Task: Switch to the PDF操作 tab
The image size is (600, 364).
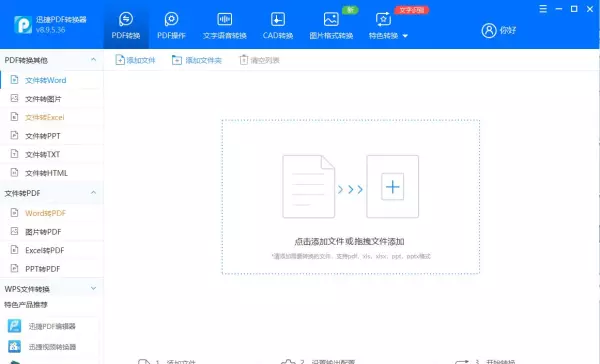Action: point(171,25)
